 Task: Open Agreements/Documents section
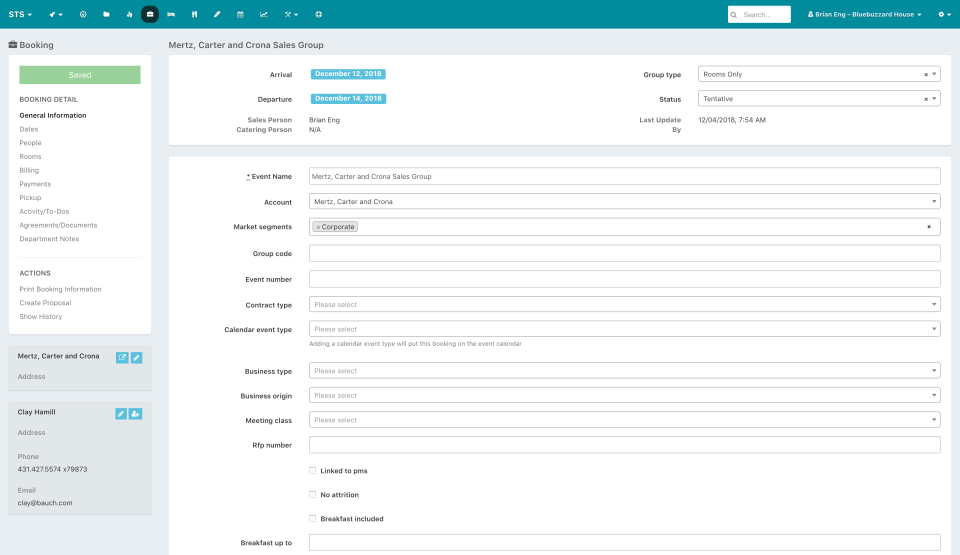coord(58,225)
